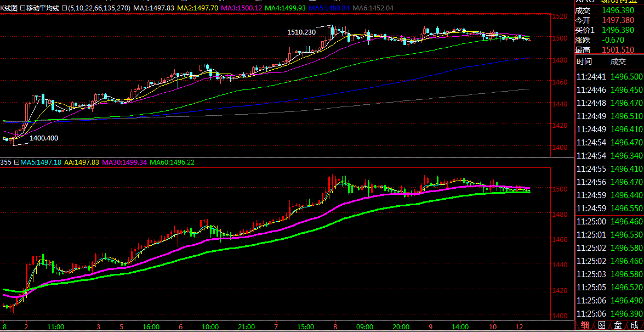This screenshot has height=332, width=644.
Task: Switch to the 图 tab
Action: [601, 325]
